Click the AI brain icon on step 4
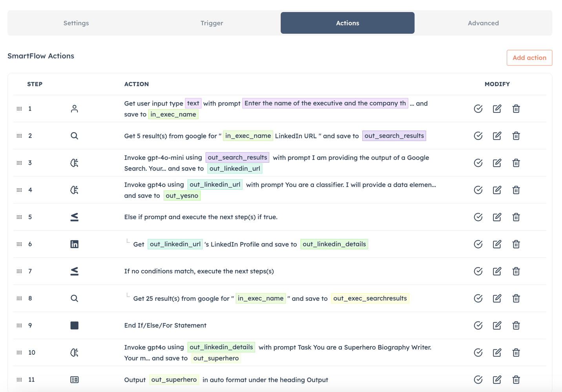This screenshot has height=392, width=562. [74, 190]
